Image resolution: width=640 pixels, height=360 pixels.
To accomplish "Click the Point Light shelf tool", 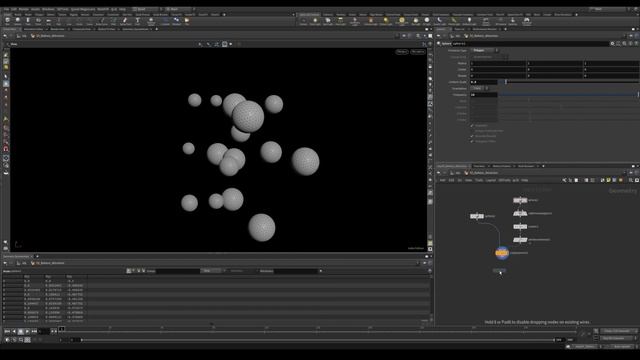I will pos(315,21).
